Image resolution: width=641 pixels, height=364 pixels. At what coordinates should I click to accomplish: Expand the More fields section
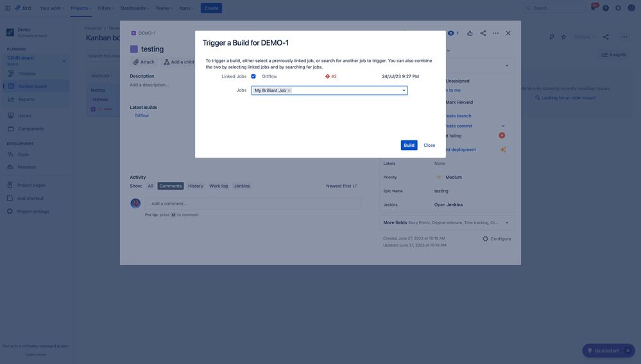(x=447, y=223)
